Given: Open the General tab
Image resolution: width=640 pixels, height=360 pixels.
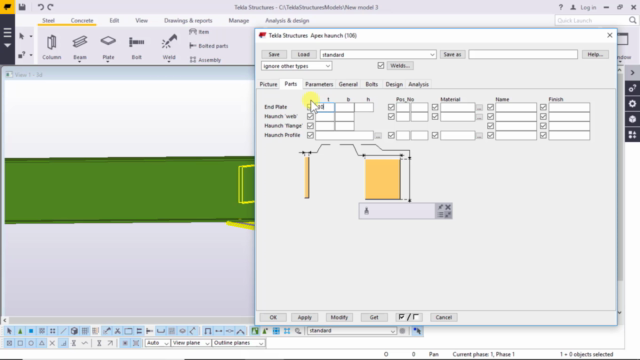Looking at the screenshot, I should [348, 84].
